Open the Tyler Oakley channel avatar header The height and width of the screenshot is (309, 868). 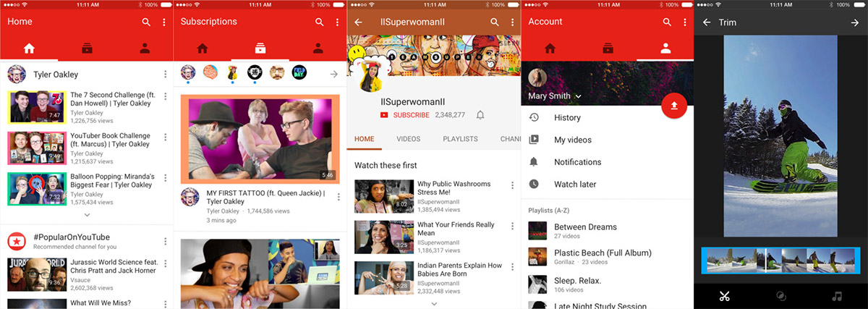point(17,75)
